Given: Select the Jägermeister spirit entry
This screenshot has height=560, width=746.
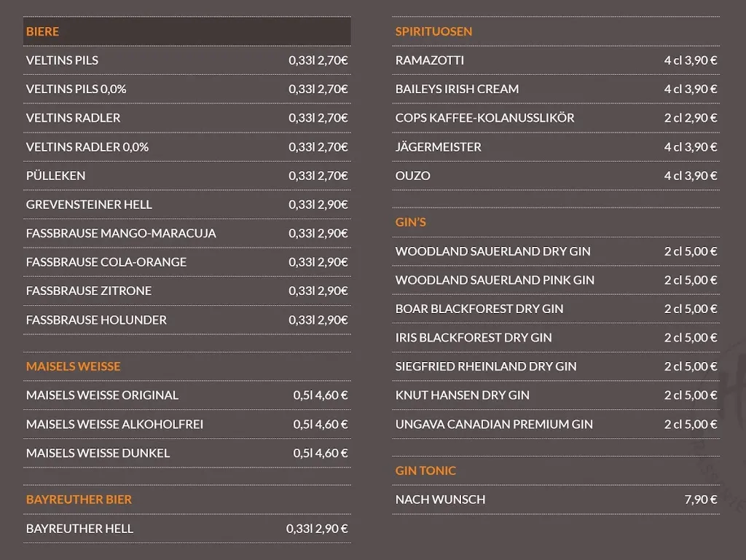Looking at the screenshot, I should click(438, 147).
